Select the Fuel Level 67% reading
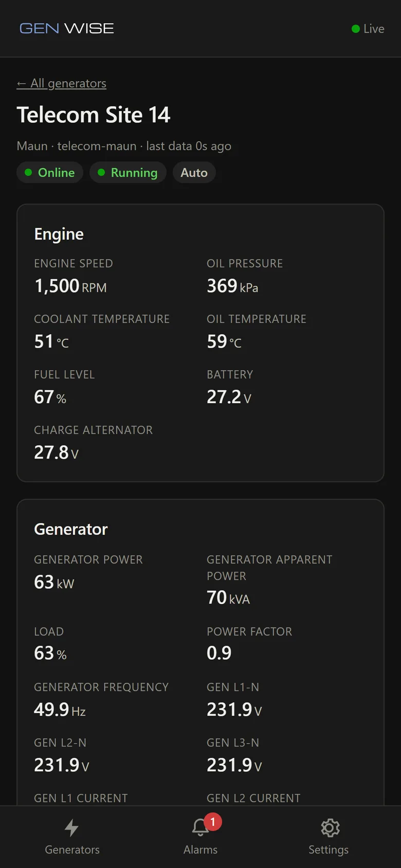 pyautogui.click(x=50, y=397)
